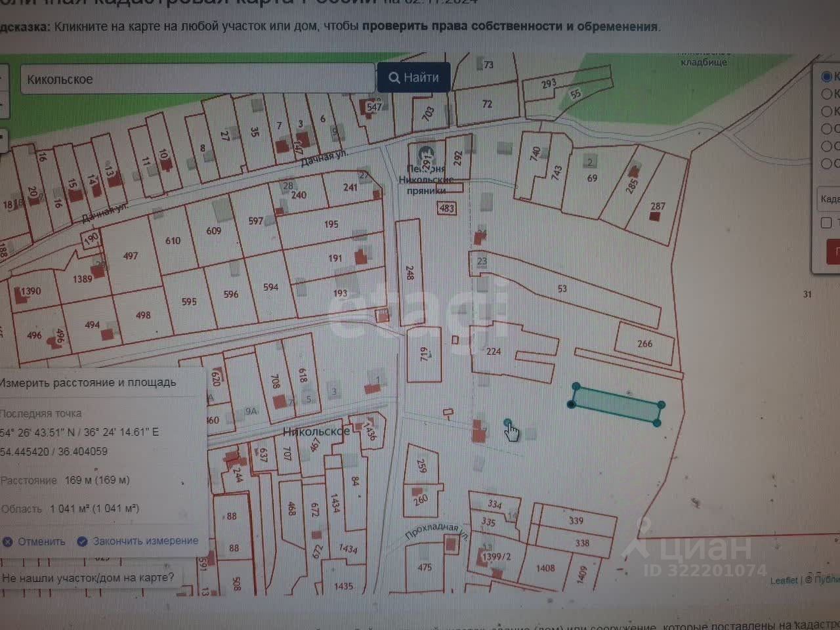Select parcel 475 on the map
This screenshot has width=840, height=630.
425,567
